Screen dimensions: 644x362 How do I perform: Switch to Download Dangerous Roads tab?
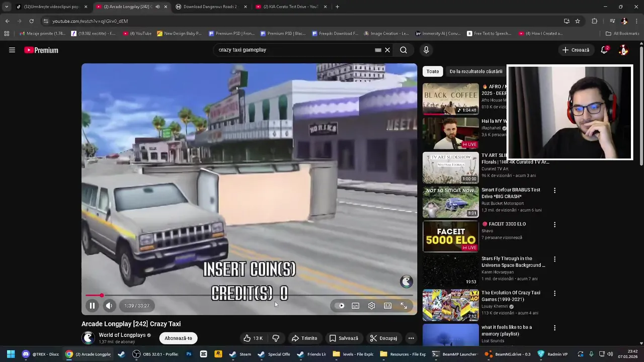click(x=210, y=7)
